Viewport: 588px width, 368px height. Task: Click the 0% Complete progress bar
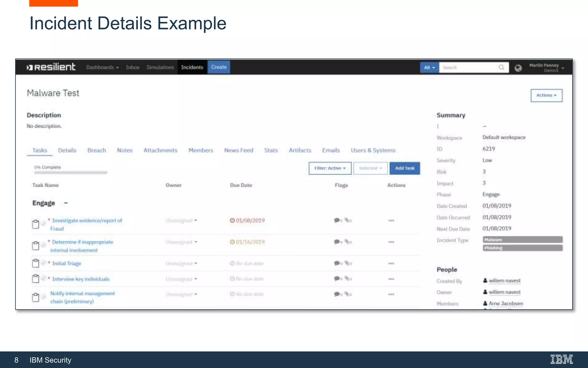coord(71,172)
